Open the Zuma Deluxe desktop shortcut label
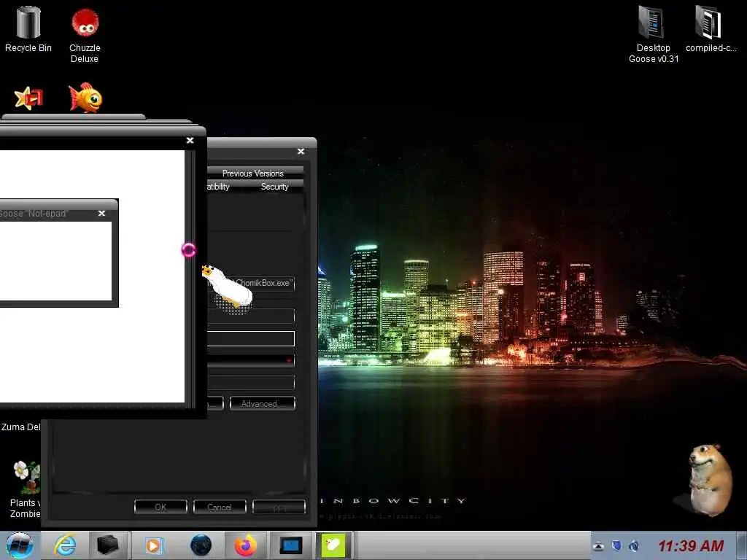The image size is (747, 560). [20, 427]
